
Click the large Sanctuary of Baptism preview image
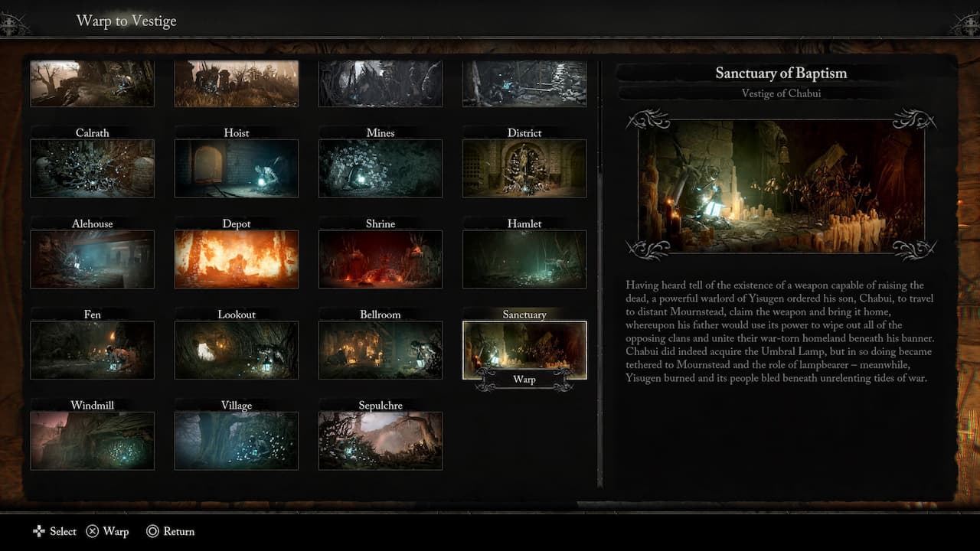(x=781, y=185)
